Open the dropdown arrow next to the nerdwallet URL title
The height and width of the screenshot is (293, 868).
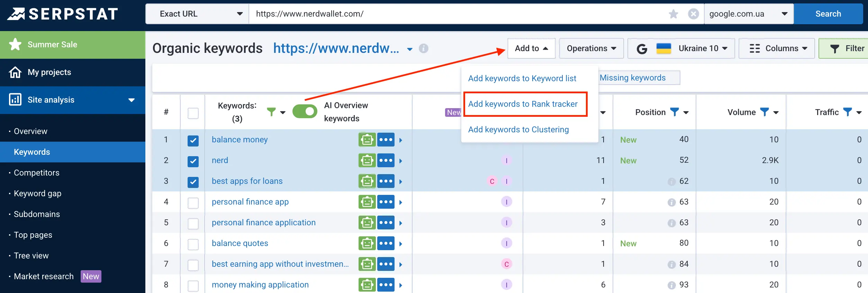tap(410, 49)
